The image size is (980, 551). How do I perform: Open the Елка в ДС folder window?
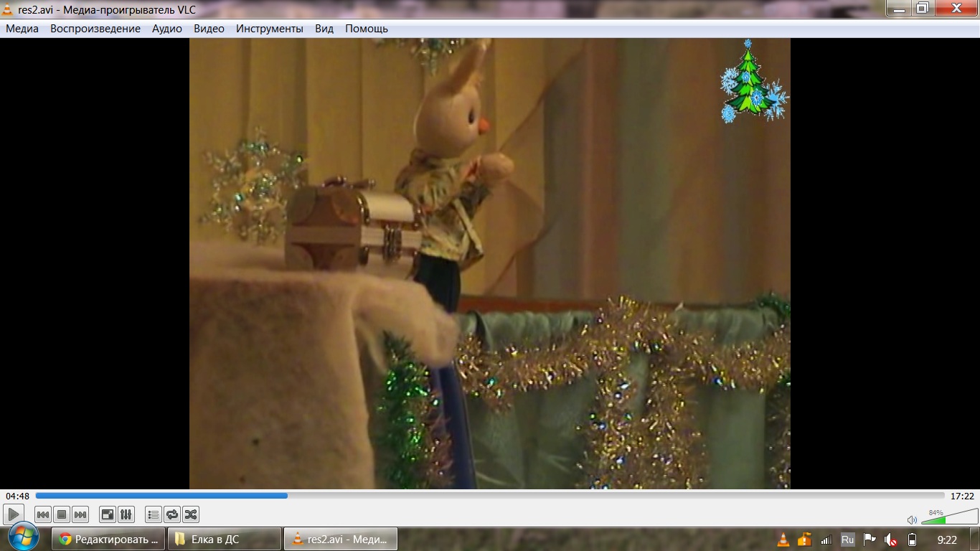[225, 540]
